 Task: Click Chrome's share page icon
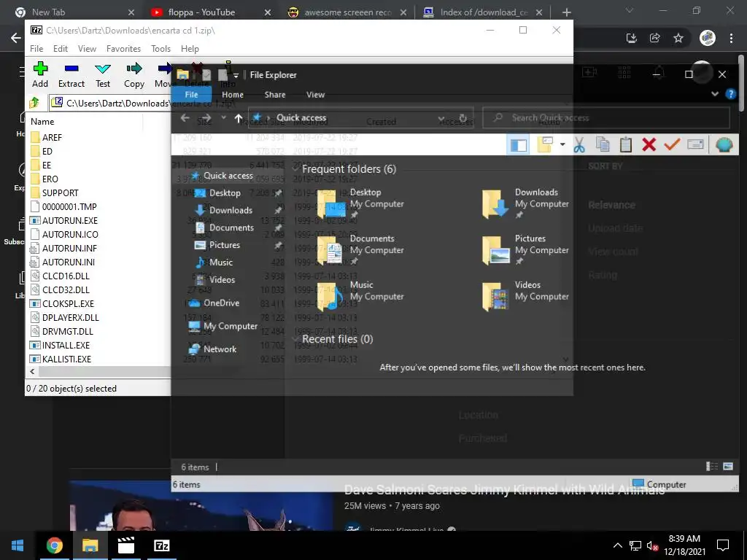[655, 38]
